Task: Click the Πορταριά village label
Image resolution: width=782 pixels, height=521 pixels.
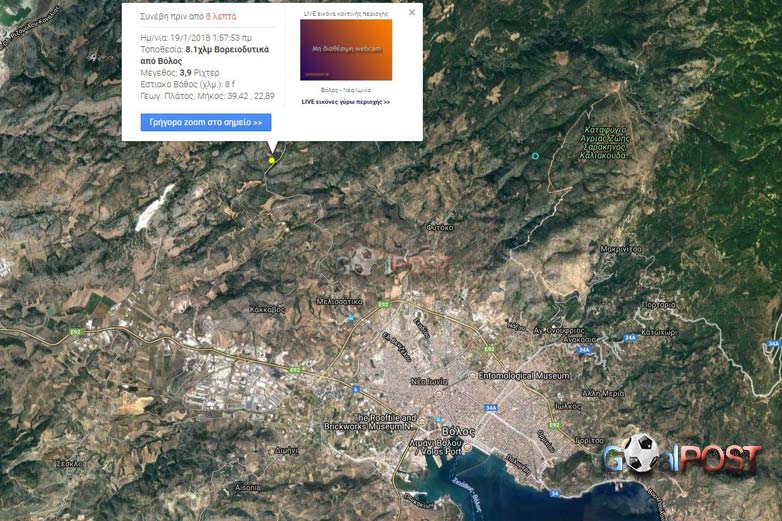Action: click(x=658, y=305)
